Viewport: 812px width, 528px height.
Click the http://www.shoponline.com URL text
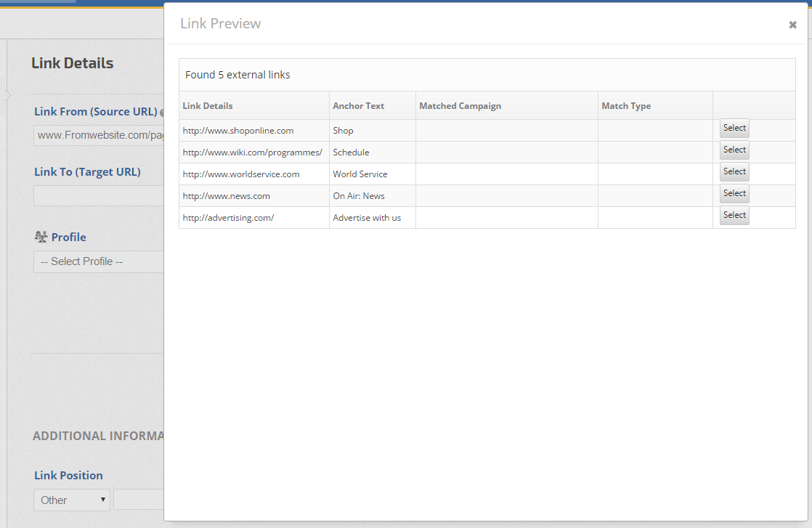[238, 131]
